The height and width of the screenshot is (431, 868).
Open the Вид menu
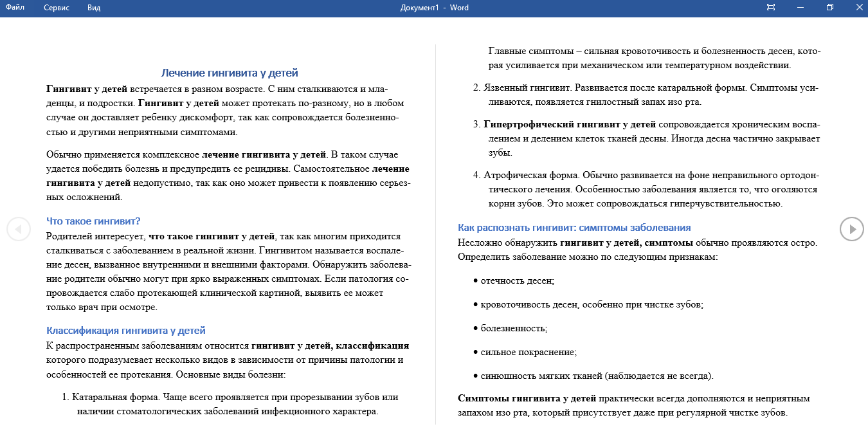pos(94,8)
